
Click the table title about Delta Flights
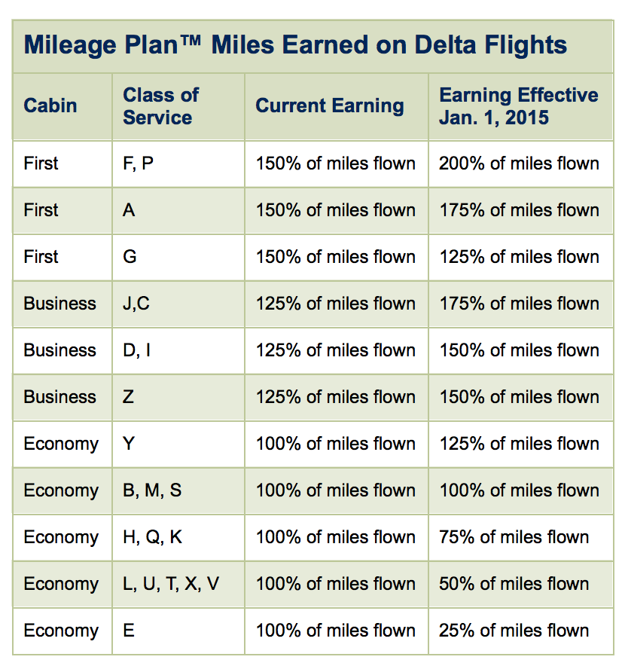(295, 45)
